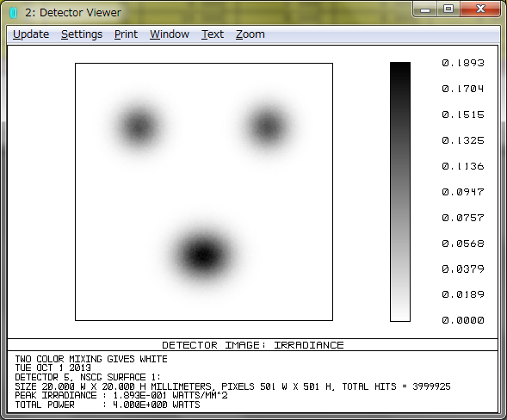Open the Zoom menu
The image size is (507, 420).
point(250,34)
